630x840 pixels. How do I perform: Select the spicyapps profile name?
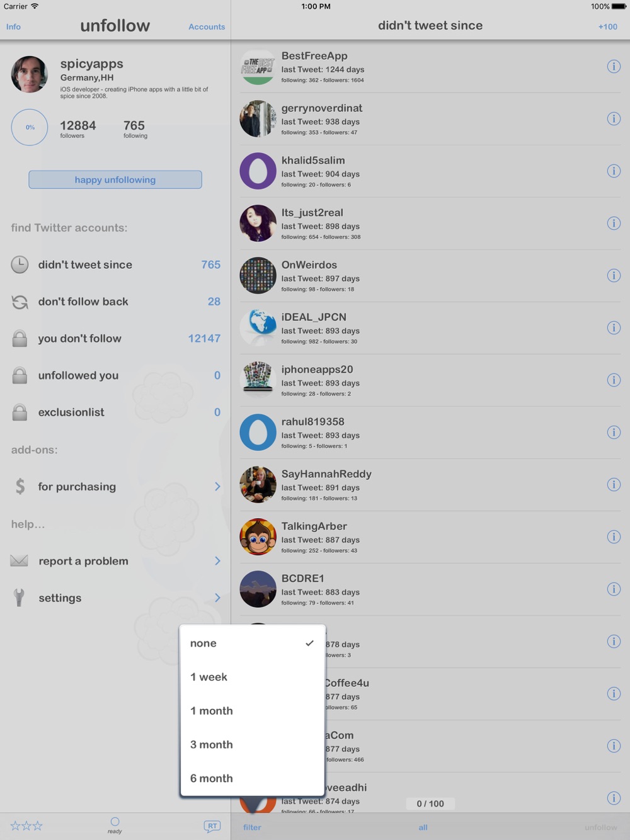[92, 64]
